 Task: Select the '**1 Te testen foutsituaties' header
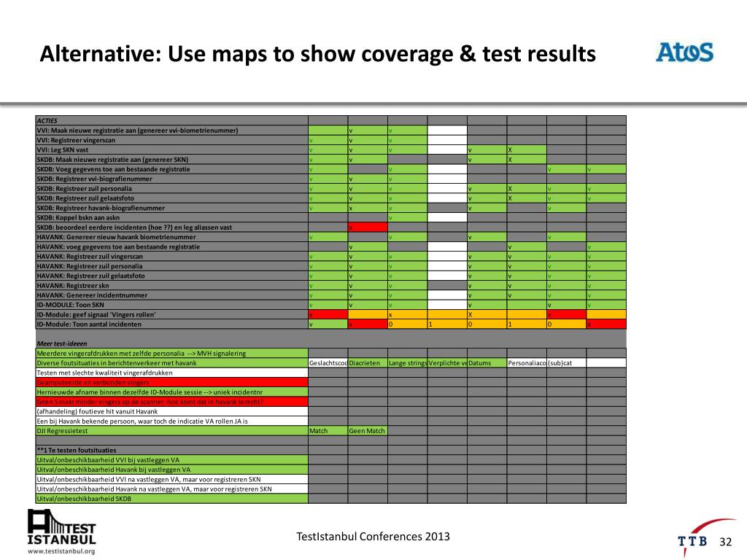coord(172,450)
